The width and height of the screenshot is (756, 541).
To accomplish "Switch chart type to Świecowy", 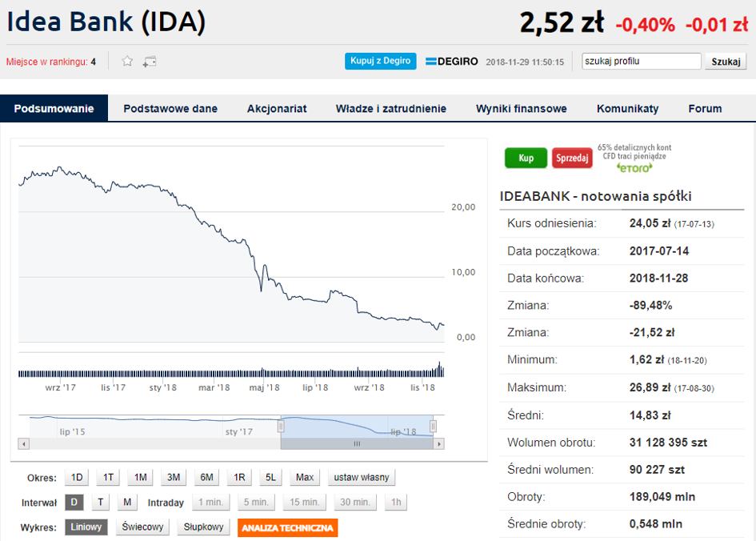I will pos(142,527).
